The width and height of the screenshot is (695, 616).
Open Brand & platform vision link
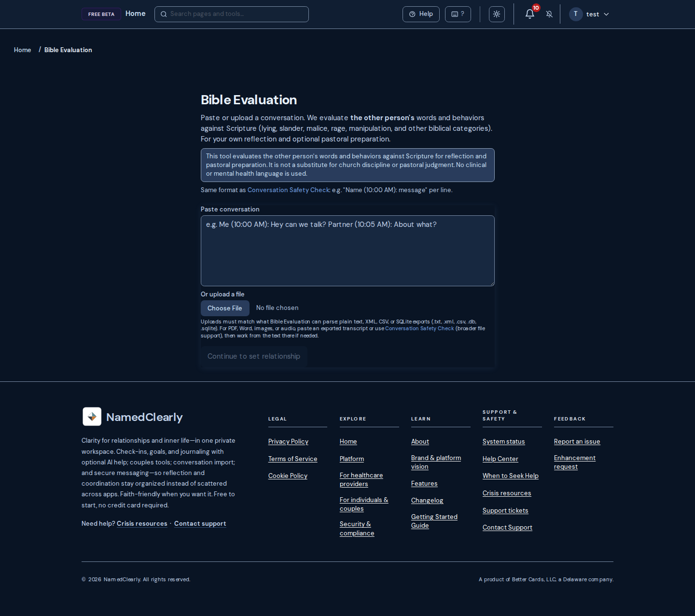tap(436, 462)
